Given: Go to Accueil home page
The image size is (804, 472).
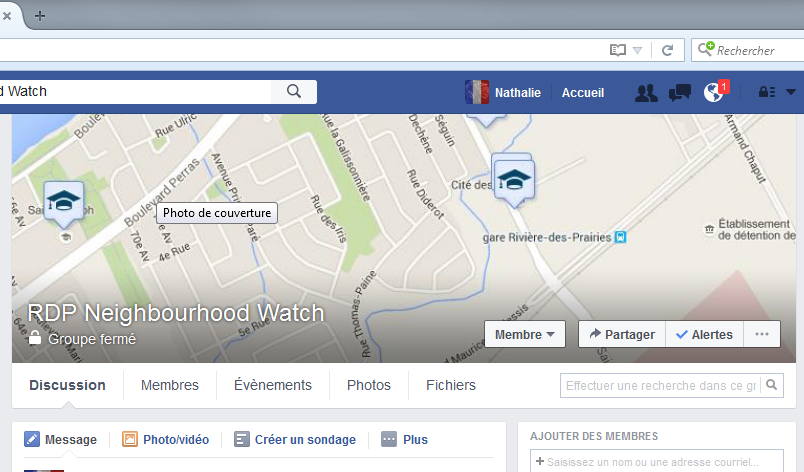Looking at the screenshot, I should (x=582, y=93).
